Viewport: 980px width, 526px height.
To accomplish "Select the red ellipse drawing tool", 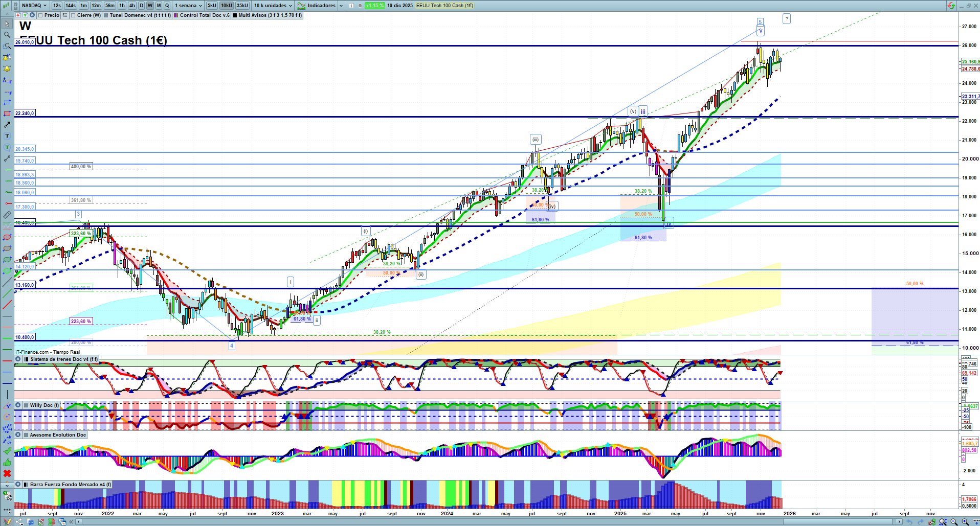I will (7, 237).
